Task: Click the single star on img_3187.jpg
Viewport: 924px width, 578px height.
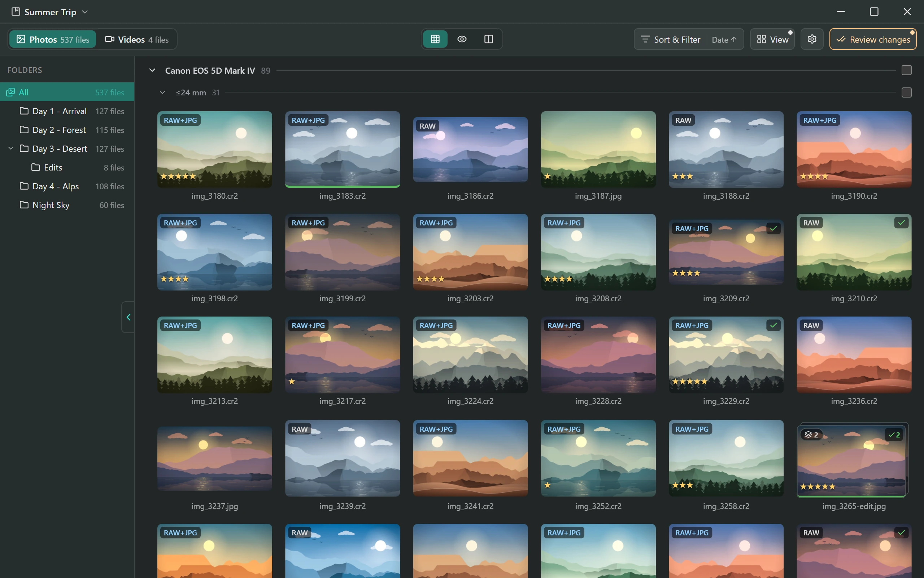Action: [548, 176]
